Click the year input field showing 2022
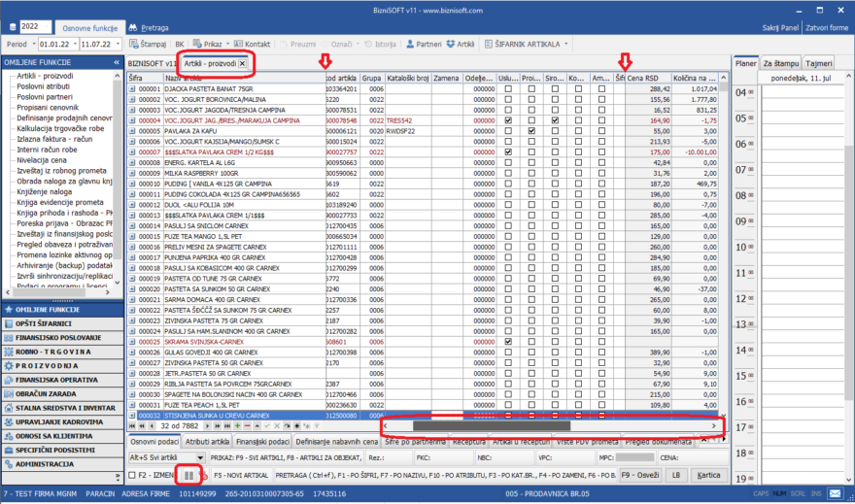This screenshot has width=855, height=504. coord(31,27)
